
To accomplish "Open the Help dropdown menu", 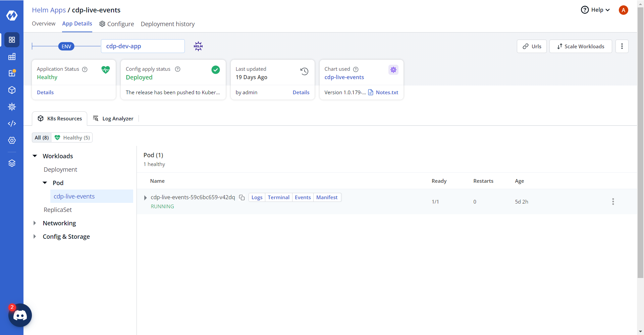I will tap(595, 10).
